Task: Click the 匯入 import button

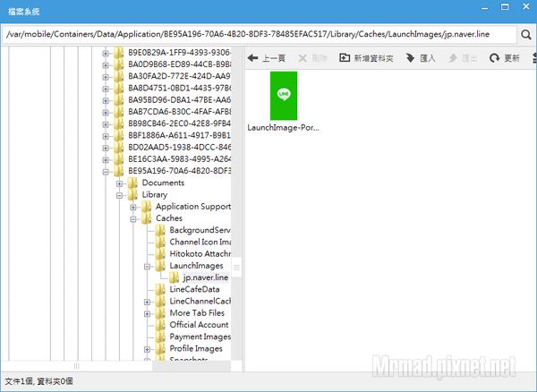Action: point(421,58)
